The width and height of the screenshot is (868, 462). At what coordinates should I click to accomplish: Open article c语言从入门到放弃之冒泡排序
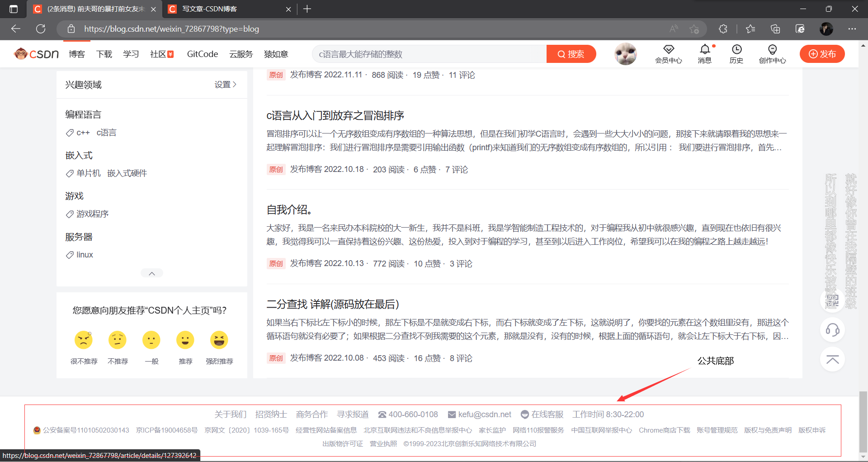click(335, 116)
